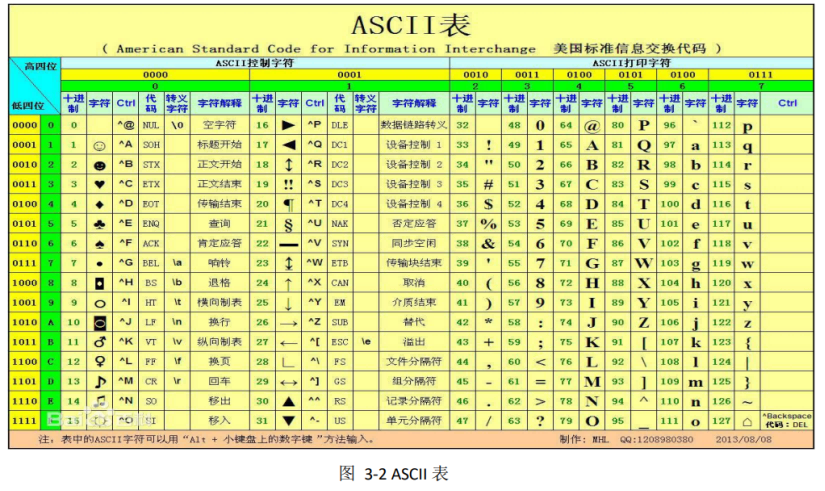Select the '标题开始' description
Viewport: 825px width, 491px height.
219,145
